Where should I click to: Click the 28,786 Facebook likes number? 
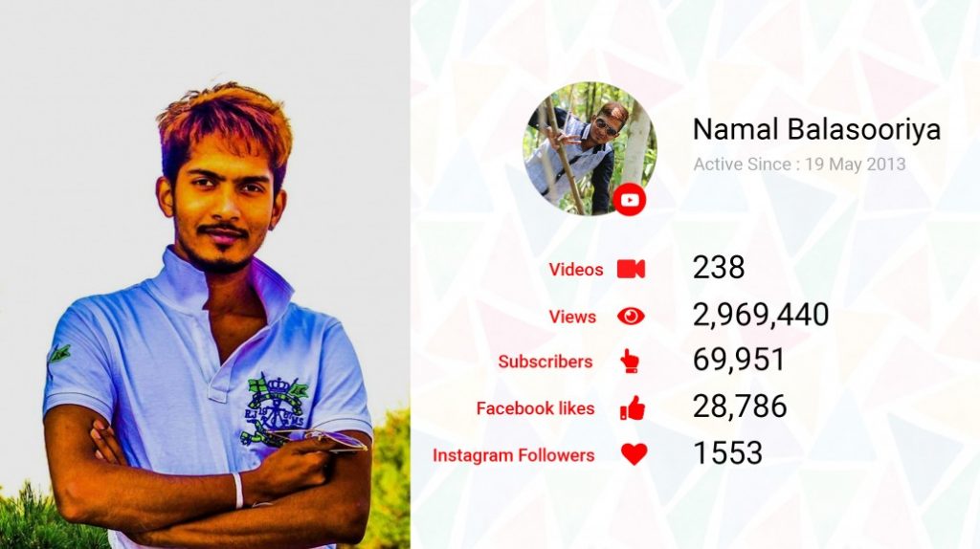(740, 406)
